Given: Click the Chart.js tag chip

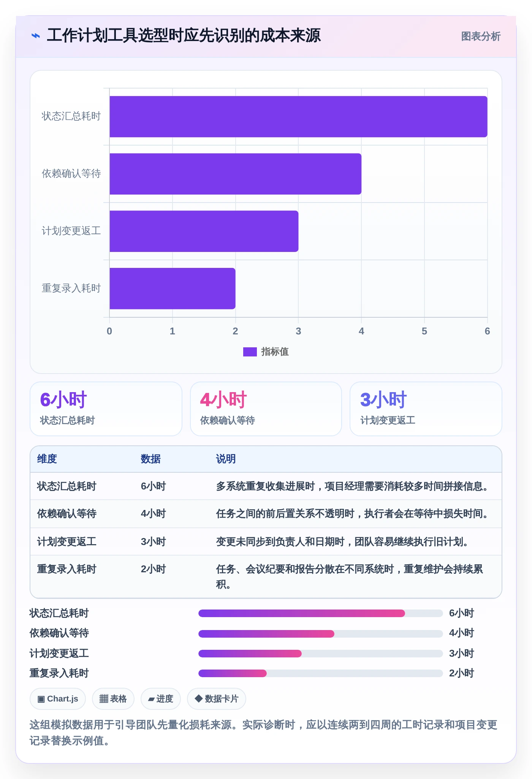Looking at the screenshot, I should (58, 699).
